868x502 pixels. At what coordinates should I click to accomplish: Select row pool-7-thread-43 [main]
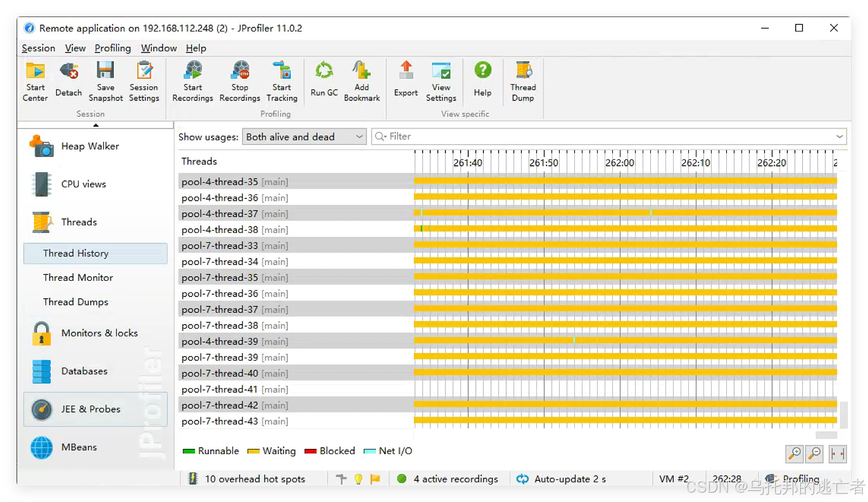point(507,421)
